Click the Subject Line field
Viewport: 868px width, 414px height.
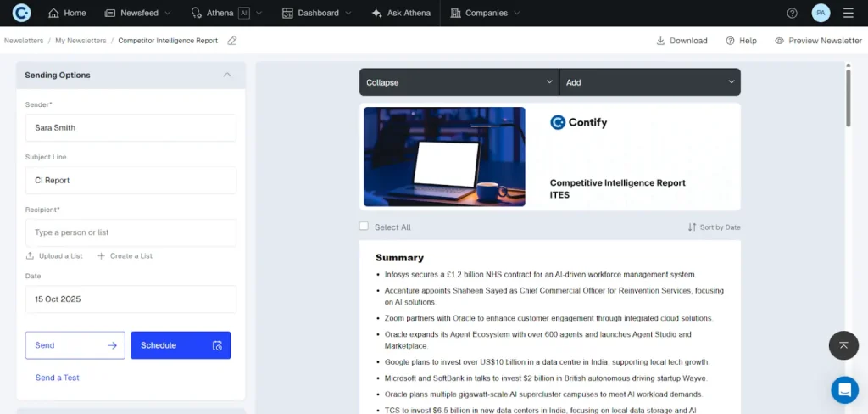(x=131, y=180)
